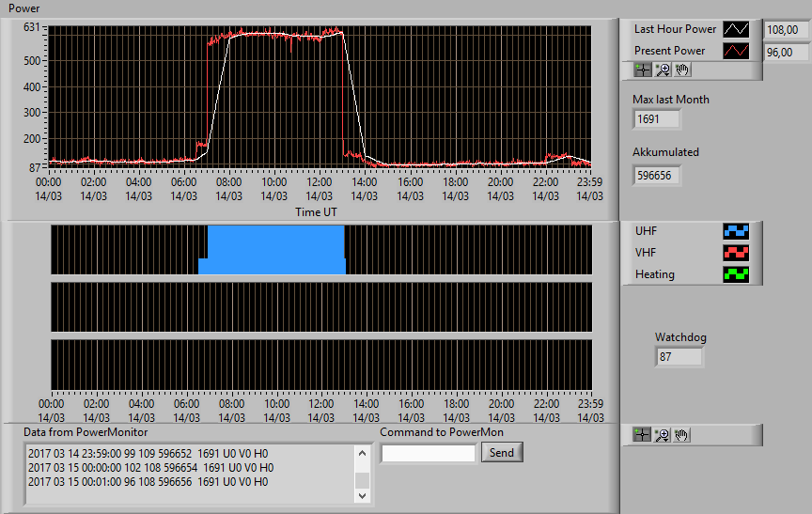This screenshot has width=812, height=514.
Task: Choose hand pan tool in lower graph palette
Action: coord(681,435)
